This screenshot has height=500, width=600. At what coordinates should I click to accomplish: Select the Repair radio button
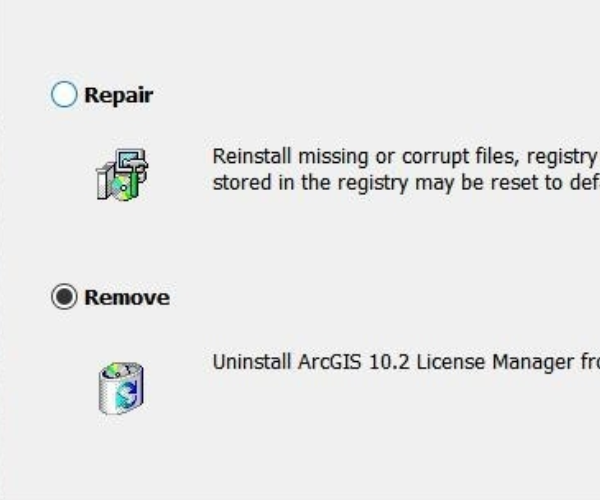64,96
